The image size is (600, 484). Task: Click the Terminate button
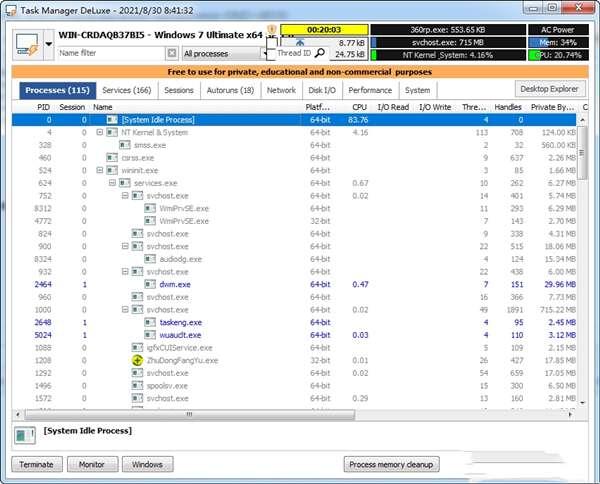[37, 464]
